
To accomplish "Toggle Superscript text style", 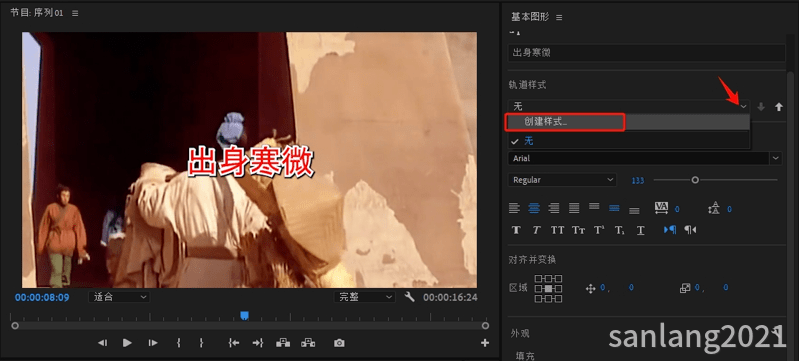I will click(599, 230).
